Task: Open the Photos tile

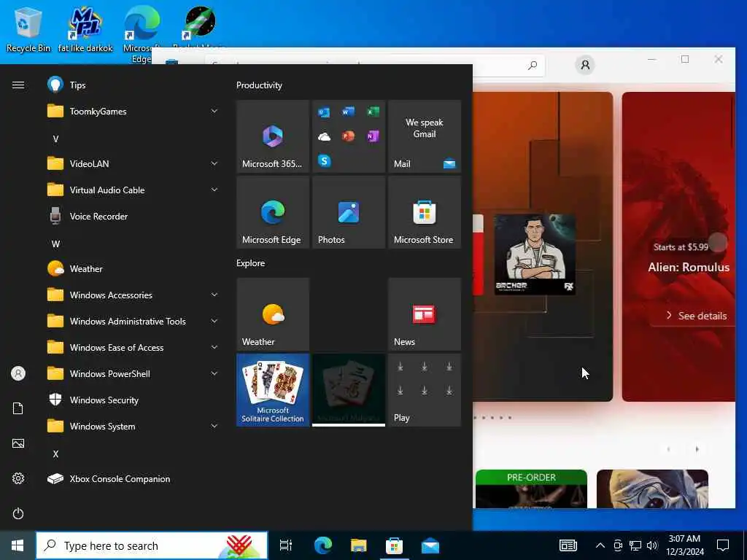Action: tap(349, 212)
